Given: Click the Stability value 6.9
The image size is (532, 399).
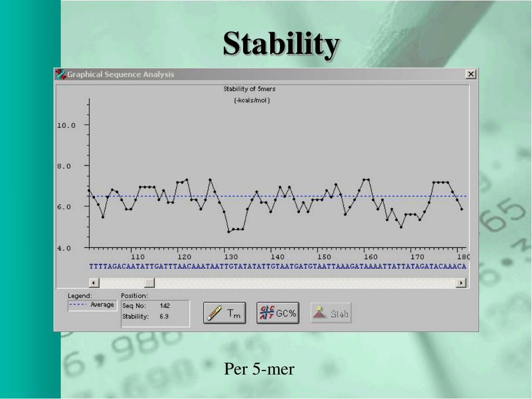Looking at the screenshot, I should click(x=164, y=316).
